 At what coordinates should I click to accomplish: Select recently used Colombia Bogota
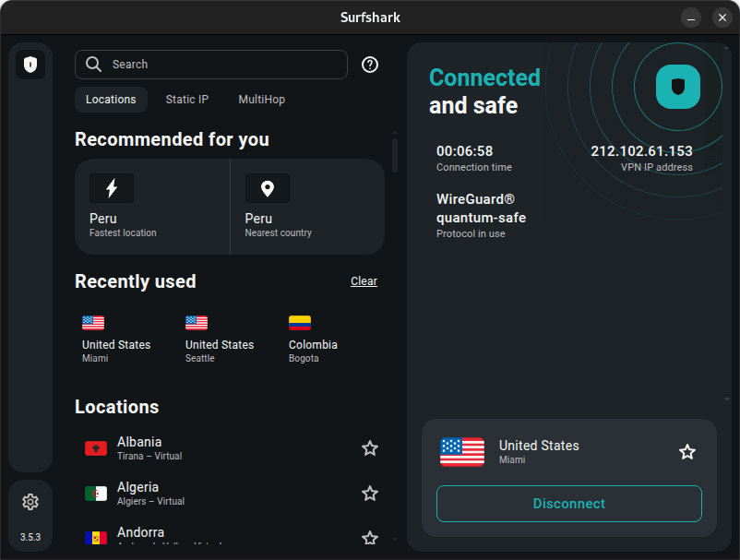click(x=313, y=340)
